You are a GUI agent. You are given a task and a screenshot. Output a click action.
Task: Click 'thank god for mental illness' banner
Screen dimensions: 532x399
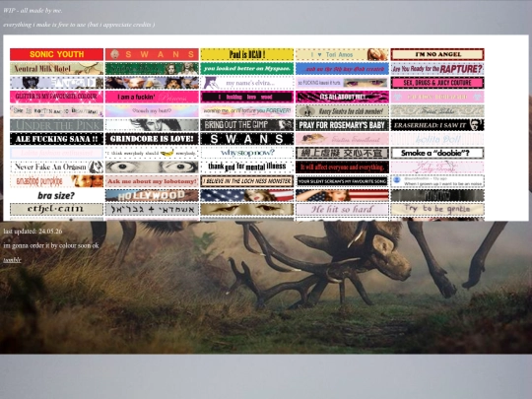[x=247, y=167]
